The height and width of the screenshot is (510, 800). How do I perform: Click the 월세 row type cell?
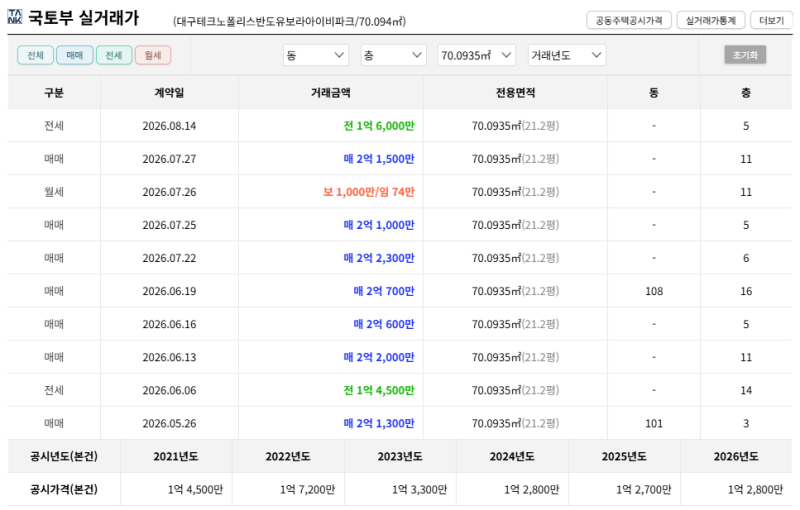tap(54, 192)
